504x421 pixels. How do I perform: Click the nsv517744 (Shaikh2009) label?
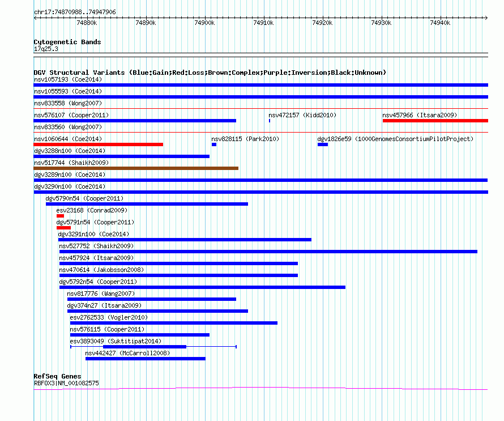click(x=71, y=163)
